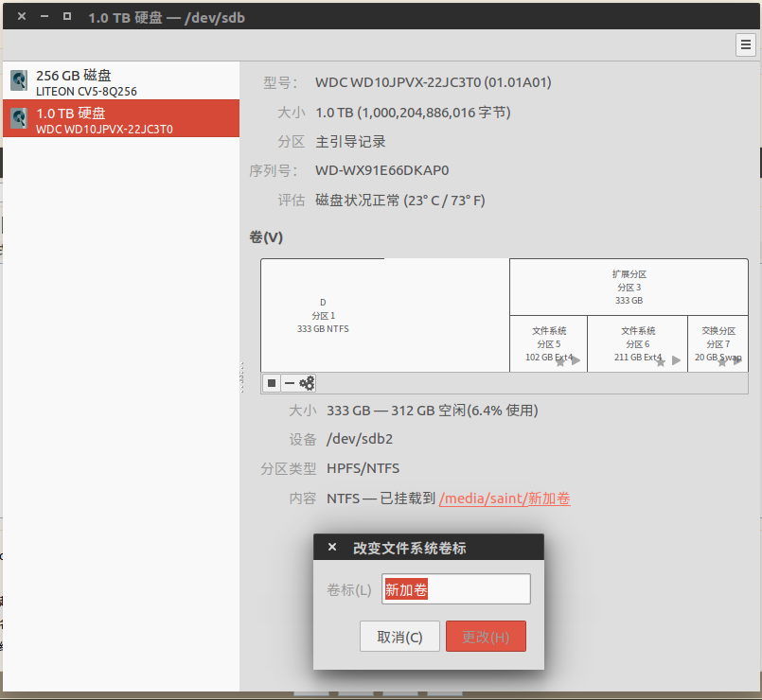Open the hamburger menu in the header bar

746,45
